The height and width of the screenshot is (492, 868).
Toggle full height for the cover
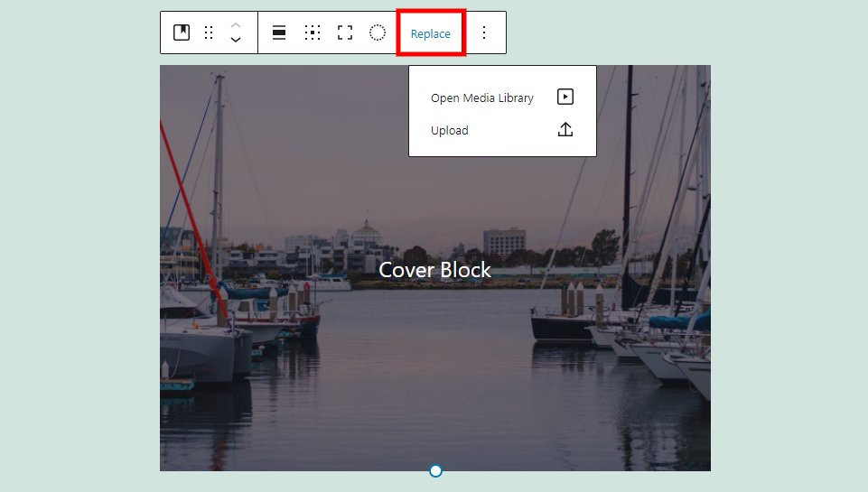click(x=345, y=32)
